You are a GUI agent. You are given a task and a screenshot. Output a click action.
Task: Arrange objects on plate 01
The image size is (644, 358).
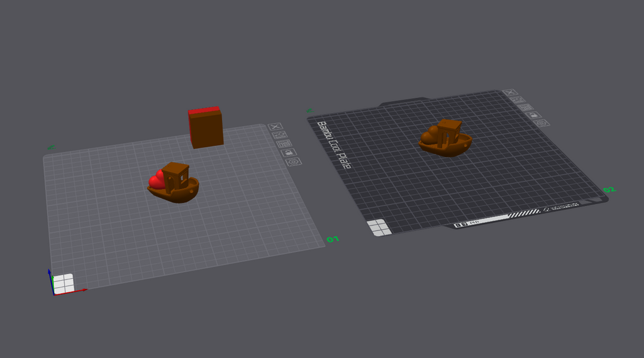[284, 144]
